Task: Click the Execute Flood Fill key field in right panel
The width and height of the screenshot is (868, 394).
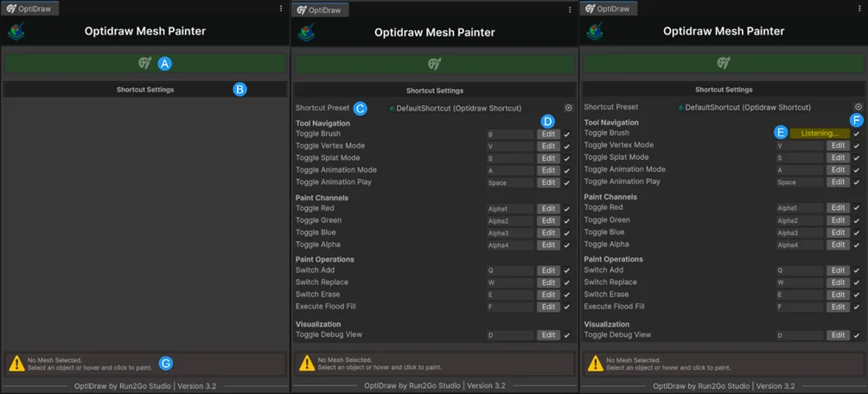Action: (800, 307)
